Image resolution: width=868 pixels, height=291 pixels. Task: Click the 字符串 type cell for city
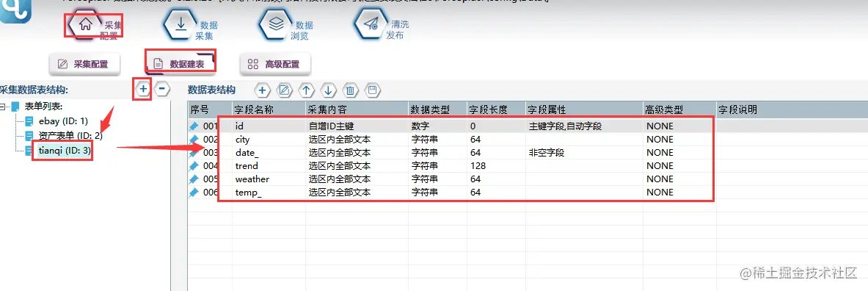pos(437,139)
